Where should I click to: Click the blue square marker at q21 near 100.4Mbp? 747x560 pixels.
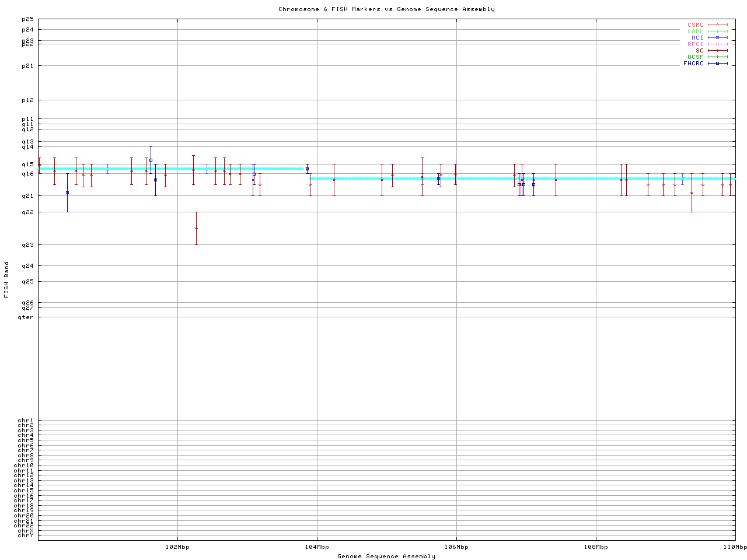click(x=67, y=192)
